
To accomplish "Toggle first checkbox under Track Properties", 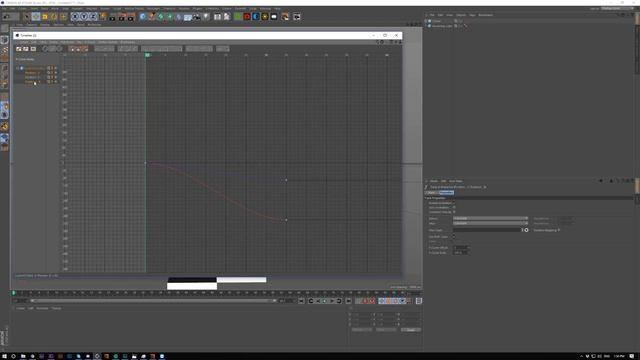I will tap(454, 203).
